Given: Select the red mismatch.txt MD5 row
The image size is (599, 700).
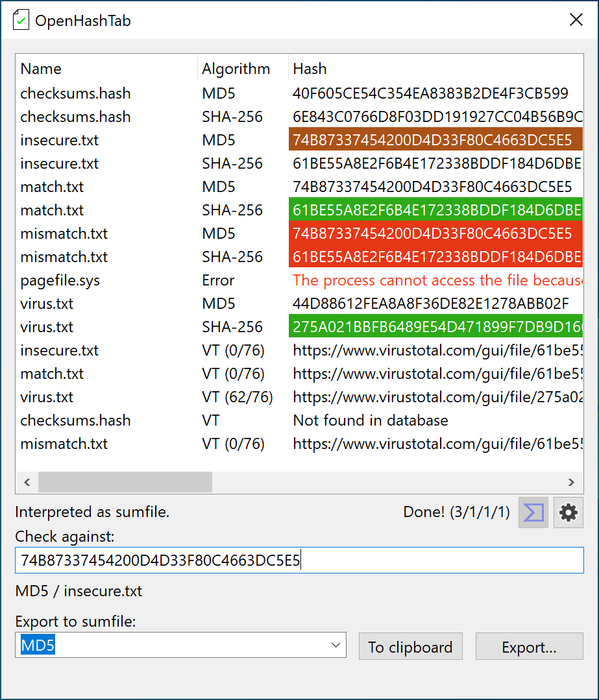Looking at the screenshot, I should [x=435, y=233].
